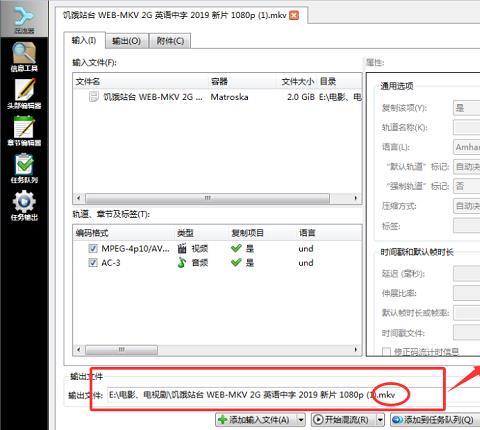Open the 默认轨道 flag dropdown
Image resolution: width=480 pixels, height=430 pixels.
pyautogui.click(x=467, y=167)
